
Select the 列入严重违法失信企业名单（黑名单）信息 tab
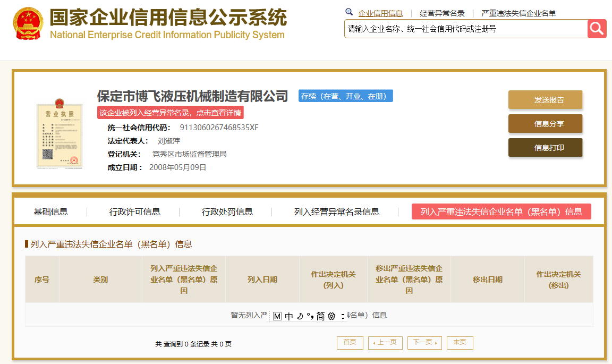tap(501, 211)
